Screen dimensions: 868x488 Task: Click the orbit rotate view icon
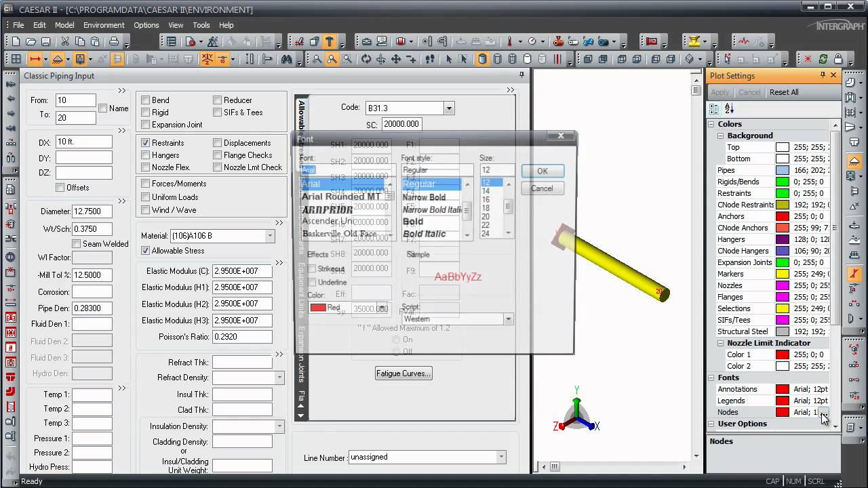[366, 59]
